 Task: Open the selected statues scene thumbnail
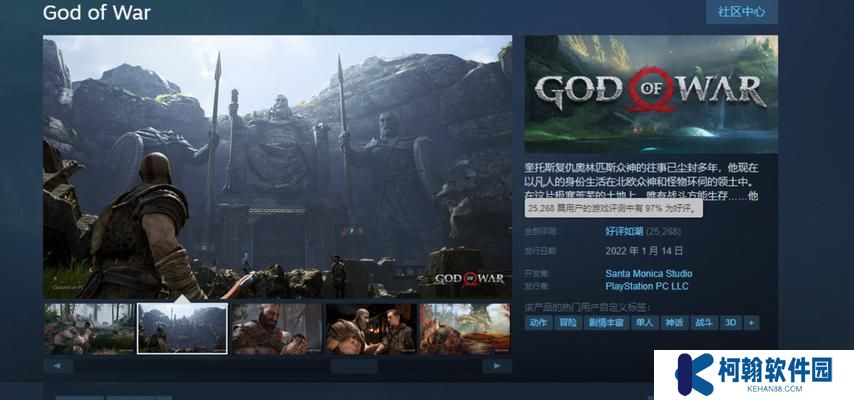coord(182,329)
